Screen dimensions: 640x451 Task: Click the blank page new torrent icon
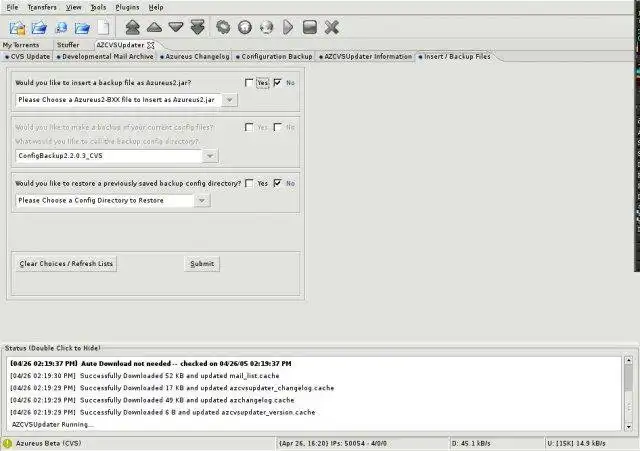coord(103,27)
